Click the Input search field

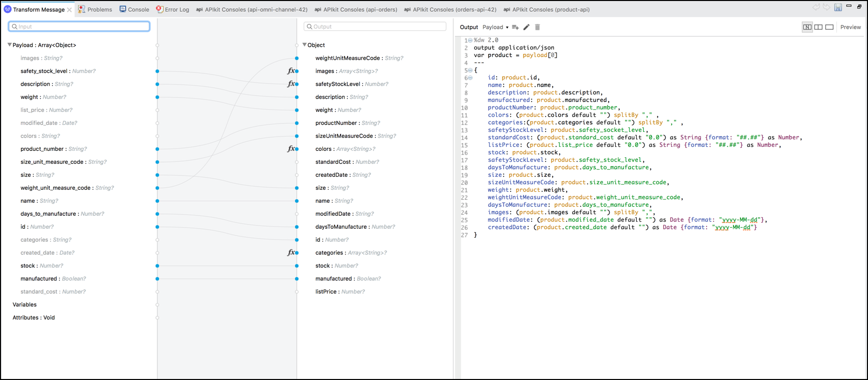(x=79, y=26)
